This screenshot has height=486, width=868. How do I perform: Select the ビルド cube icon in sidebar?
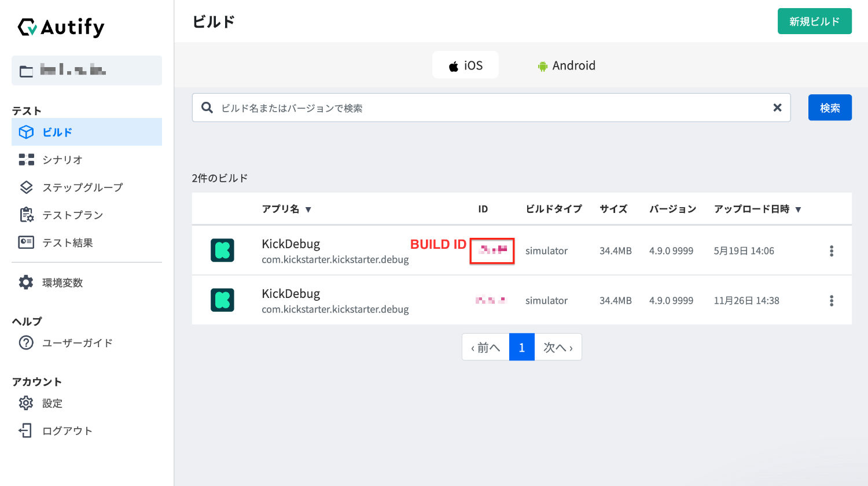26,132
